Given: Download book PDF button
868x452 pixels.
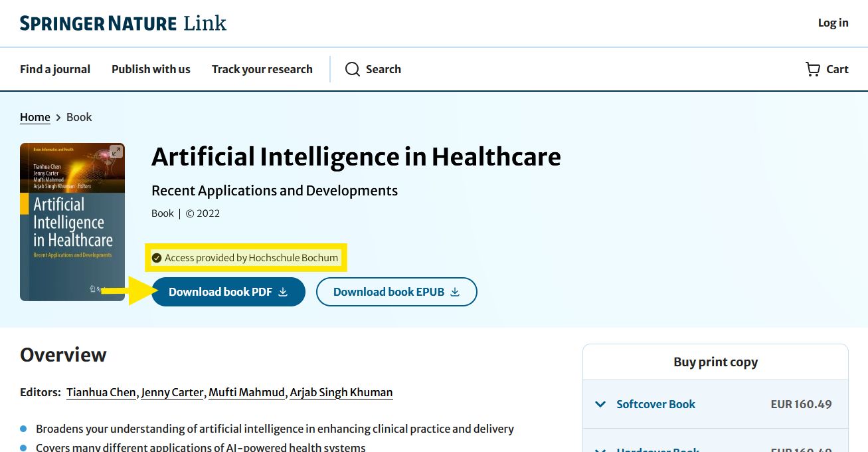Looking at the screenshot, I should point(228,292).
